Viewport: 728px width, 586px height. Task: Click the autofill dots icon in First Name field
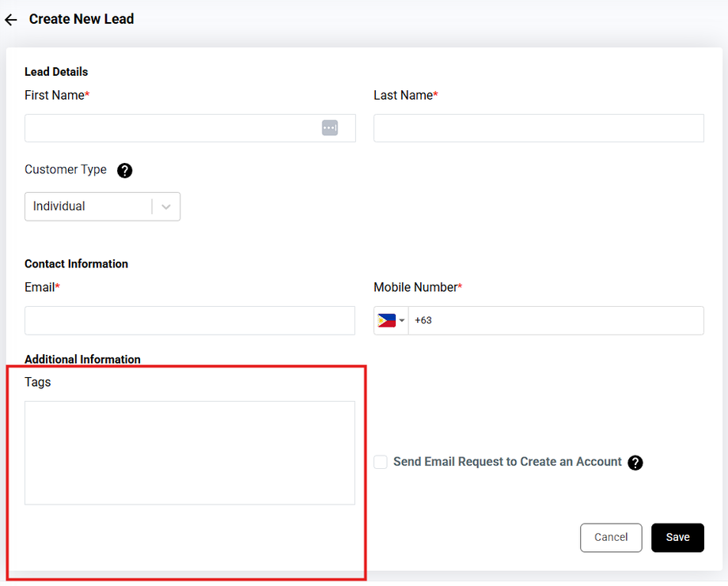pyautogui.click(x=330, y=127)
